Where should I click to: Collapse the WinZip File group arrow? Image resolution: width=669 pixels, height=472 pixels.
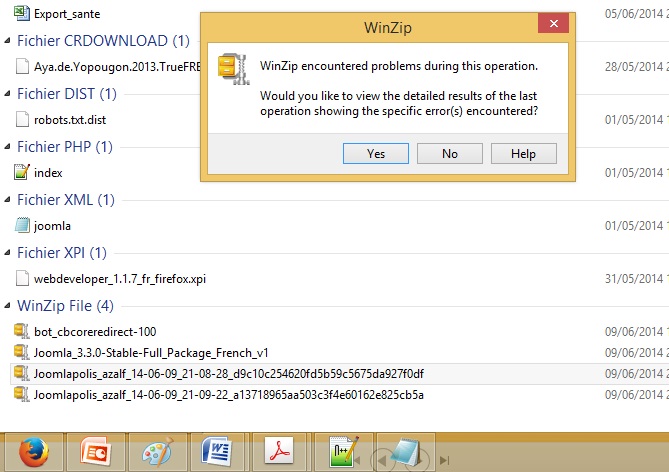(7, 306)
